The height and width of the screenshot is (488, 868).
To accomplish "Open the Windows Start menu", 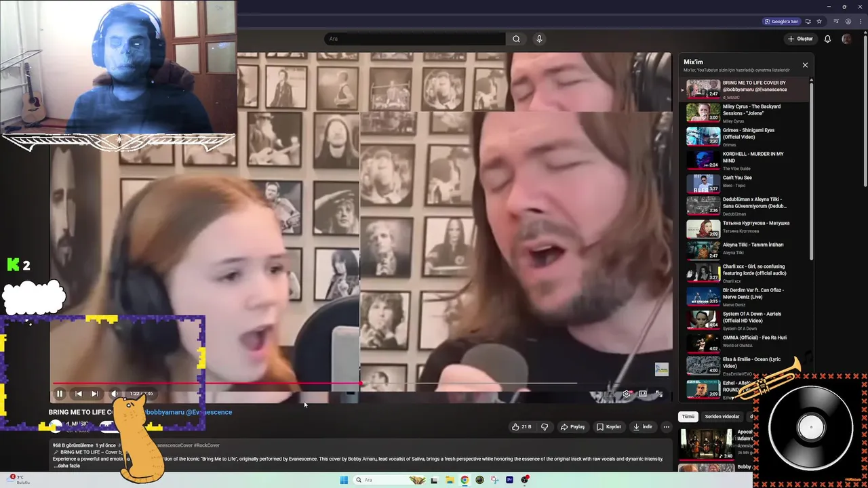I will 344,480.
